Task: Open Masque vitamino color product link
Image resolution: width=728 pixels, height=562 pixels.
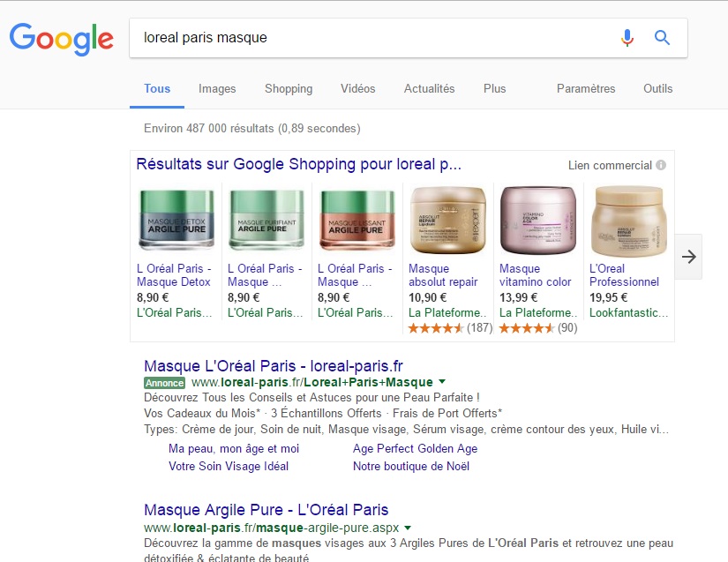Action: [535, 275]
